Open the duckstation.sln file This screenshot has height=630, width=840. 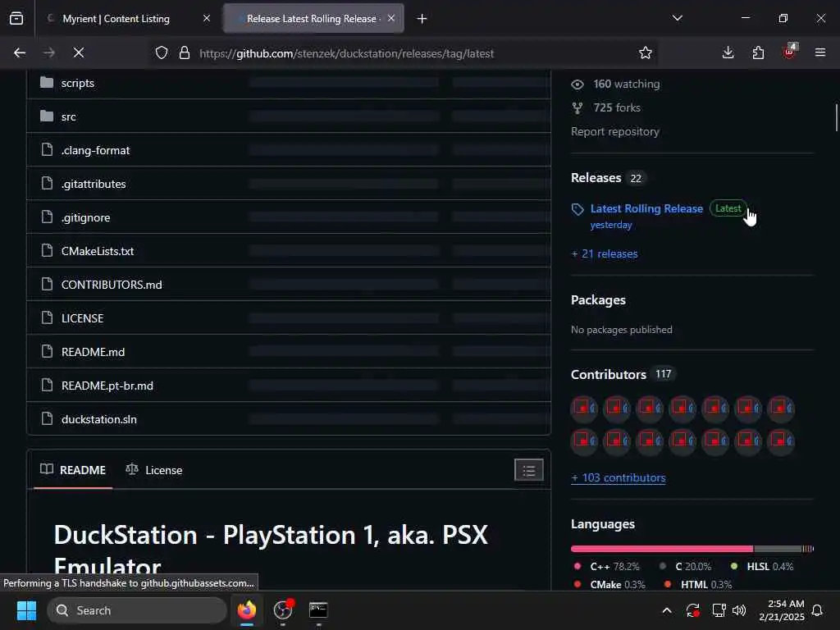[99, 419]
